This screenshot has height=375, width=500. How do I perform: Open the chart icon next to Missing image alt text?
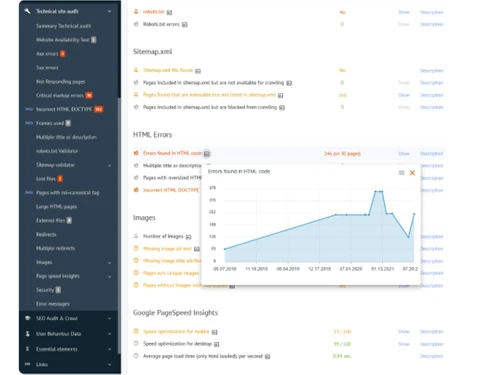[x=197, y=249]
